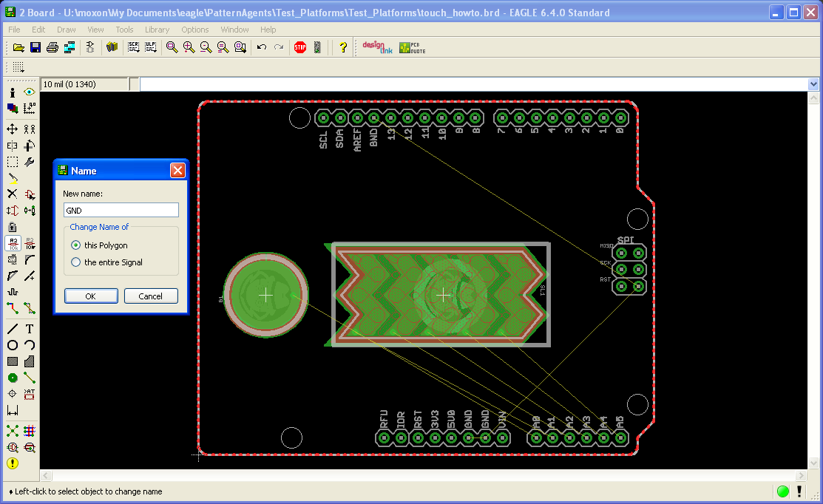Open the Draw menu
823x504 pixels.
66,30
